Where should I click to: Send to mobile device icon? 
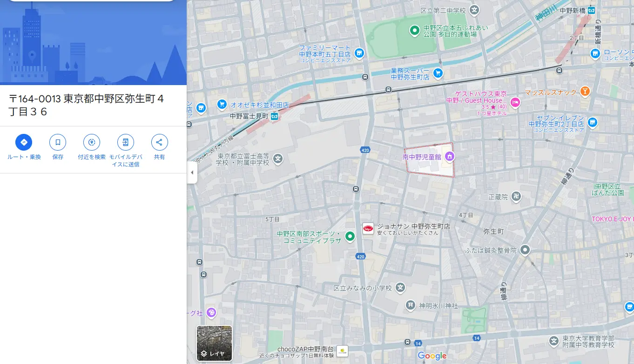point(126,142)
